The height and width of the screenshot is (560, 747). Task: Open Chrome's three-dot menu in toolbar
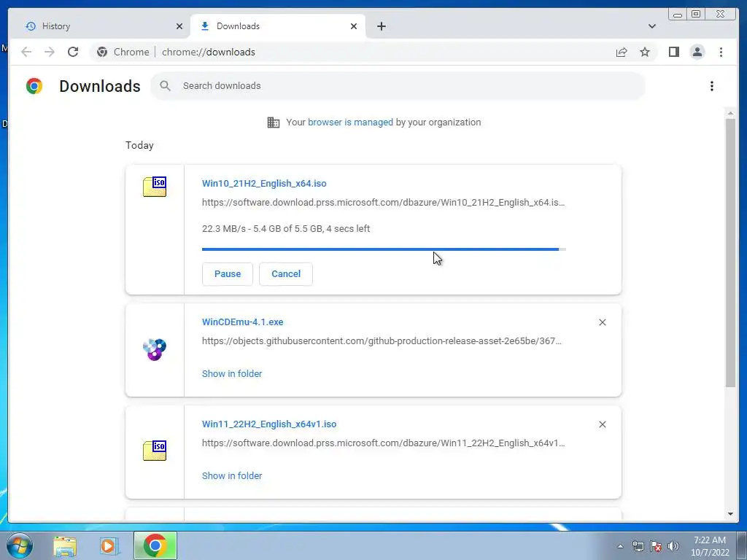[x=721, y=52]
